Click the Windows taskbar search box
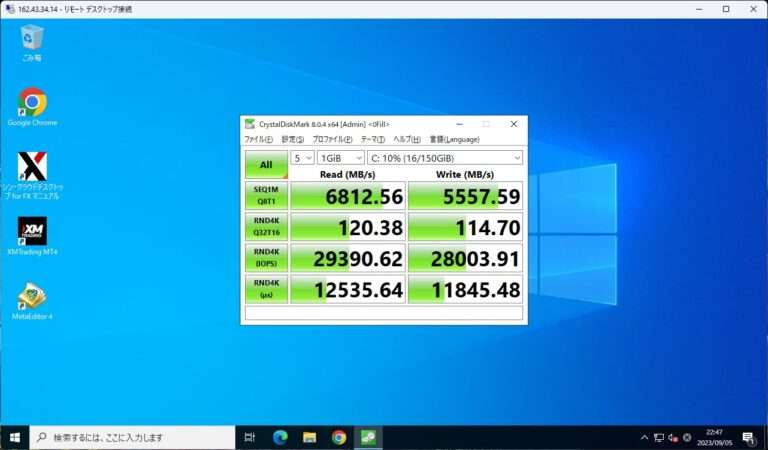 tap(133, 438)
